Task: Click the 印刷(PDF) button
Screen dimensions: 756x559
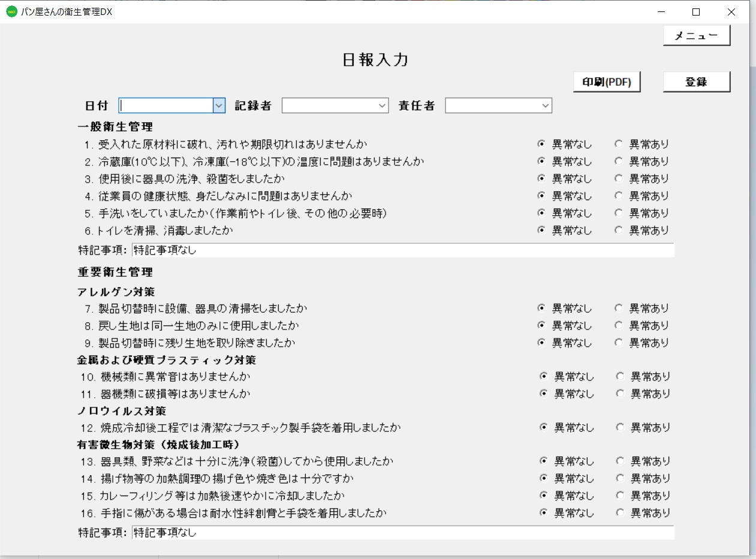Action: tap(607, 81)
